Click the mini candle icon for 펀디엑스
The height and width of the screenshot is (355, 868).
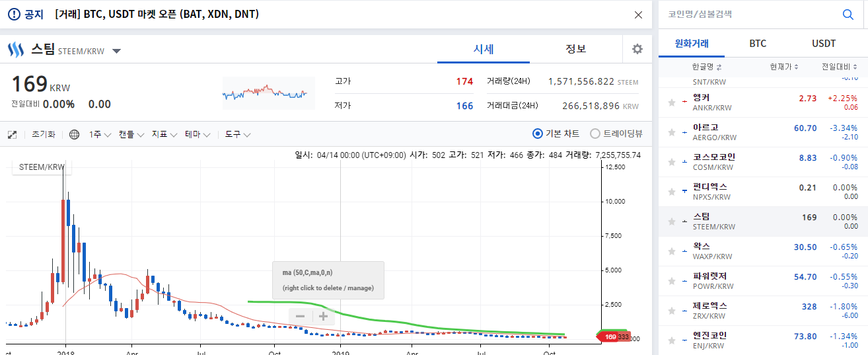pos(685,192)
